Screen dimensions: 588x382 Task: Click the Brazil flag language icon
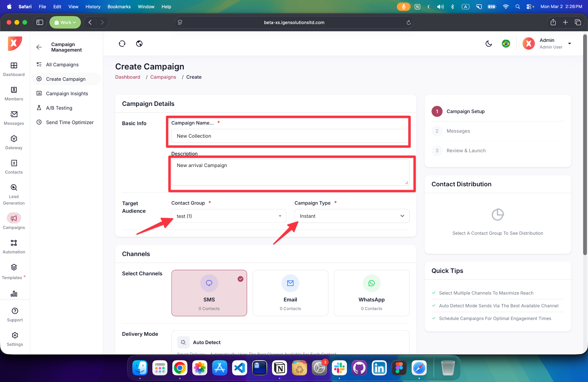click(506, 44)
